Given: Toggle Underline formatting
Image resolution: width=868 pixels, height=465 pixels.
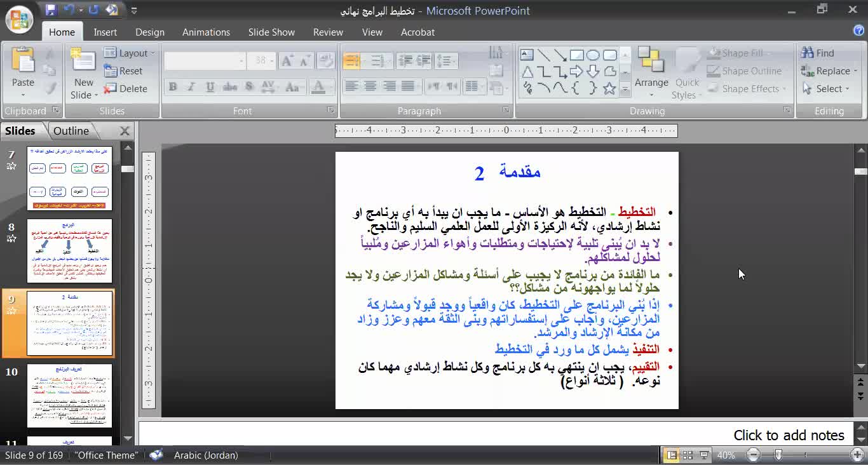Looking at the screenshot, I should click(210, 87).
